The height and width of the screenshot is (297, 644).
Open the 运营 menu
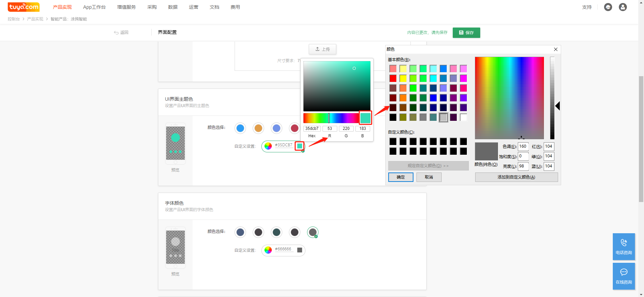194,7
